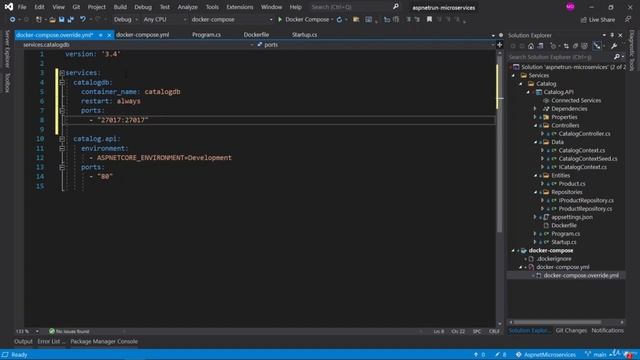This screenshot has height=360, width=640.
Task: Open the Build menu
Action: pos(120,7)
